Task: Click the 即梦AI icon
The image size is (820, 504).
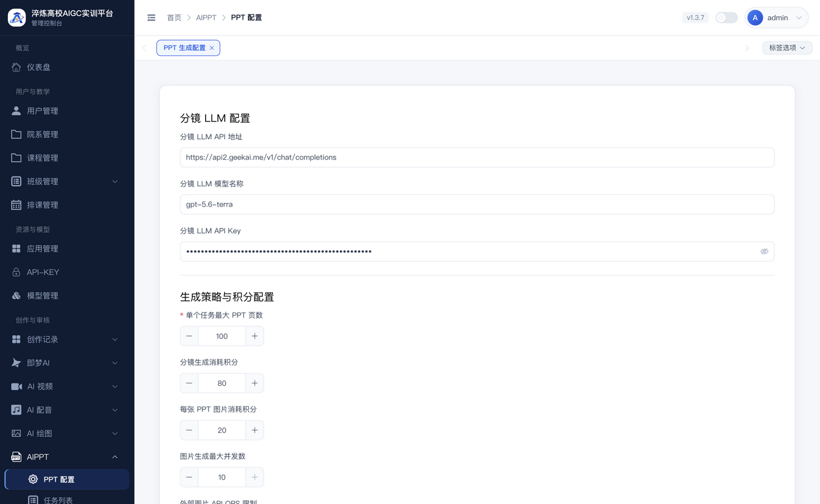Action: tap(16, 363)
